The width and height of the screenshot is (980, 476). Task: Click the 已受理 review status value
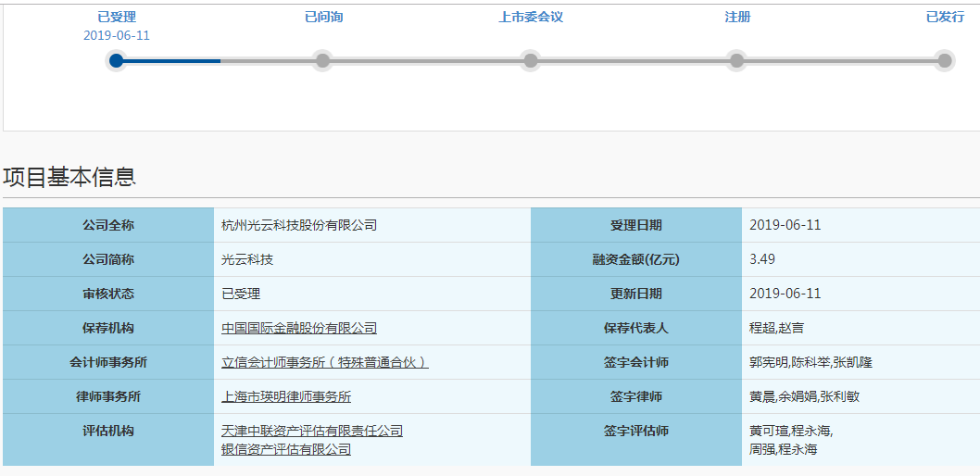click(x=241, y=294)
